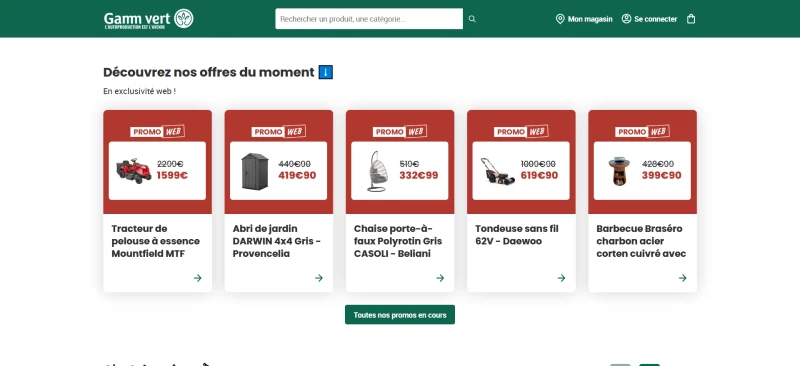Click Toutes nos promos en cours button
The image size is (800, 366).
pyautogui.click(x=400, y=314)
